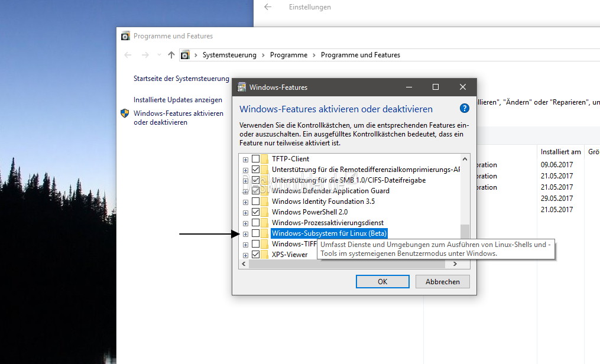The image size is (600, 364).
Task: Check Windows Identity Foundation 3.5 checkbox
Action: [255, 201]
